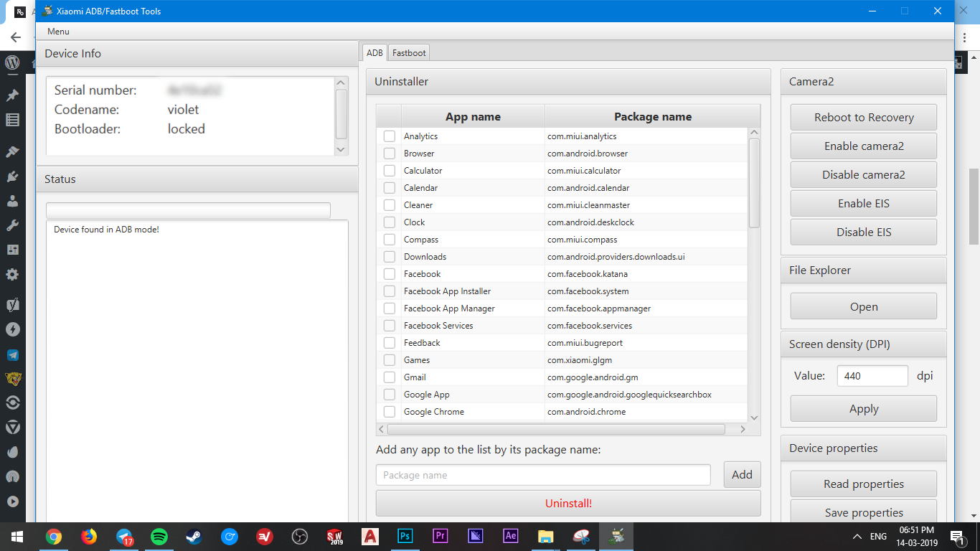This screenshot has height=551, width=980.
Task: Click the Save properties button
Action: coord(864,513)
